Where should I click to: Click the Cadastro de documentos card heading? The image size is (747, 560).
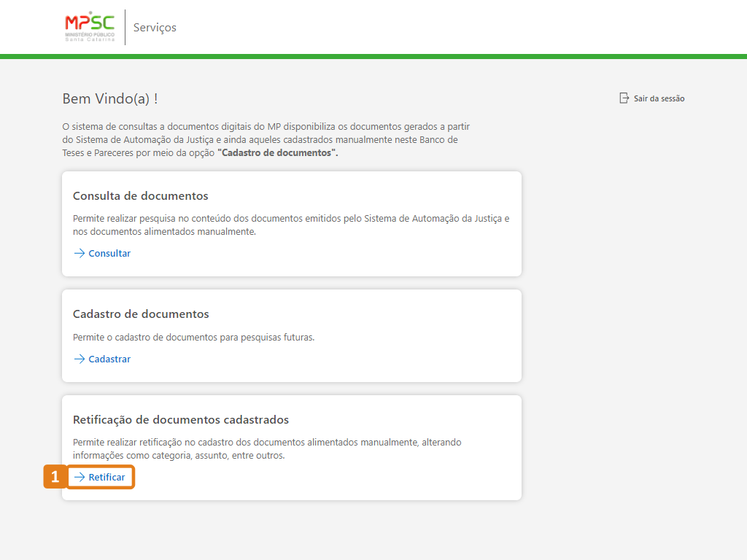point(141,314)
